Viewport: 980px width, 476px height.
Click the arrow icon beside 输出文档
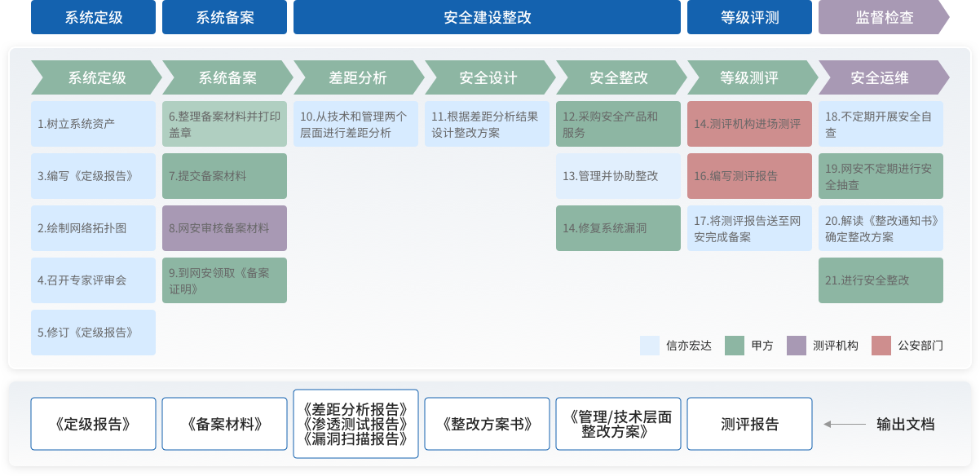[x=845, y=424]
